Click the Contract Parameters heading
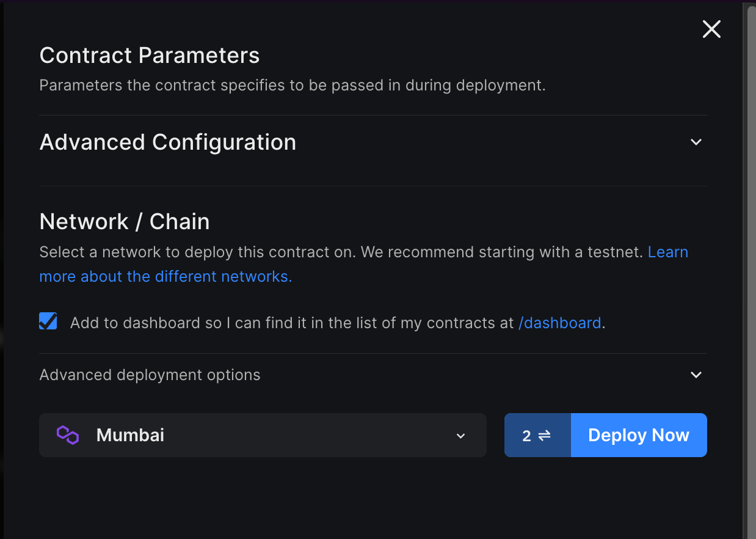Image resolution: width=756 pixels, height=539 pixels. [x=150, y=56]
